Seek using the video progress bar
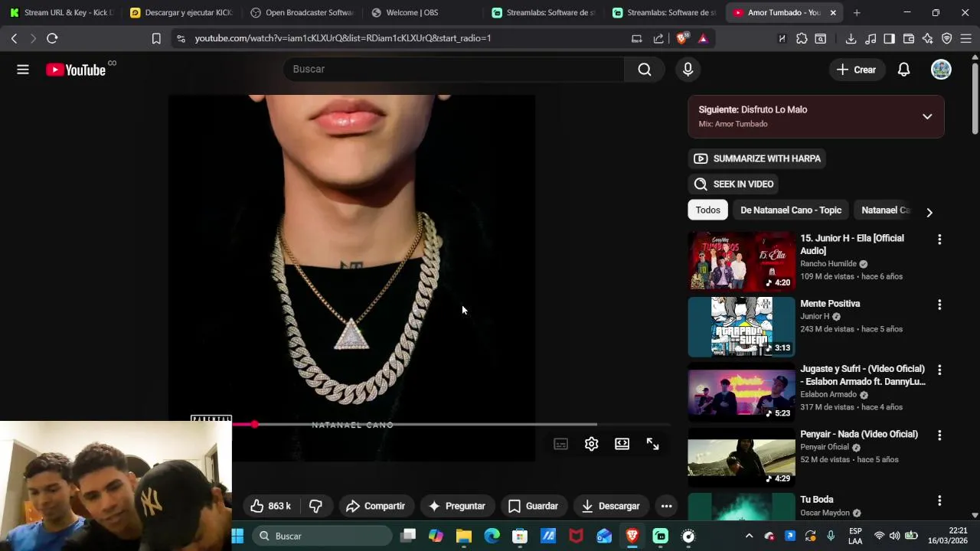This screenshot has width=980, height=551. tap(452, 424)
